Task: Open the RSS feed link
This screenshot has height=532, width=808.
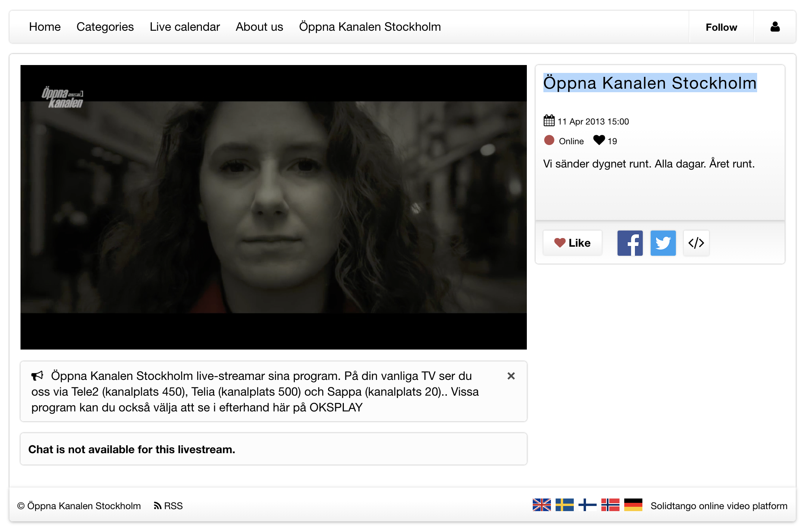Action: 168,506
